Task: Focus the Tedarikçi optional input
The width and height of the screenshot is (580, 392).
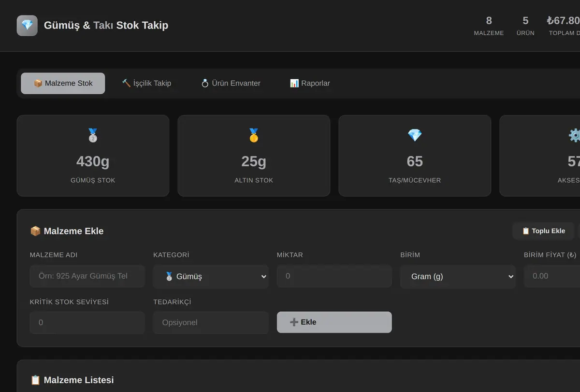Action: (211, 322)
